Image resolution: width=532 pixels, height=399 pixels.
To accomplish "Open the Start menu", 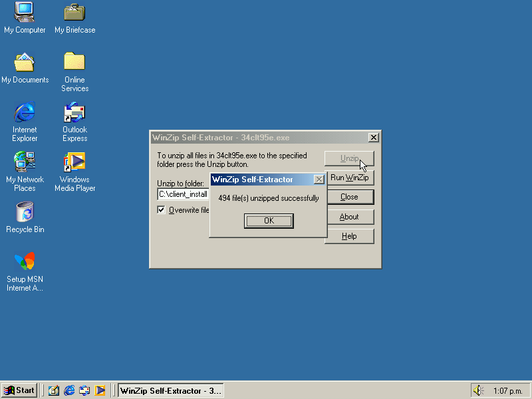I will [x=19, y=390].
